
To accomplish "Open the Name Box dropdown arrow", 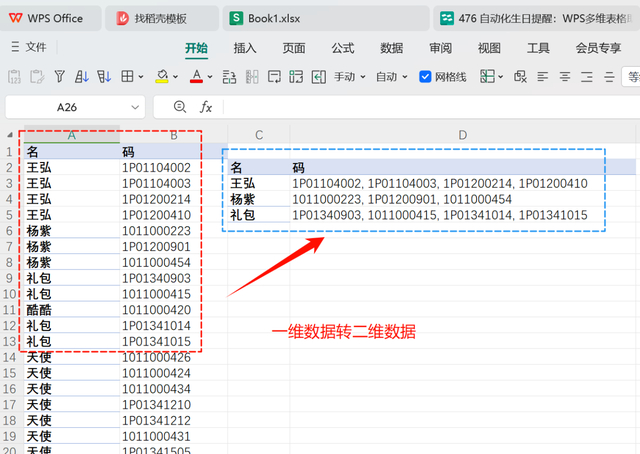I will tap(135, 107).
